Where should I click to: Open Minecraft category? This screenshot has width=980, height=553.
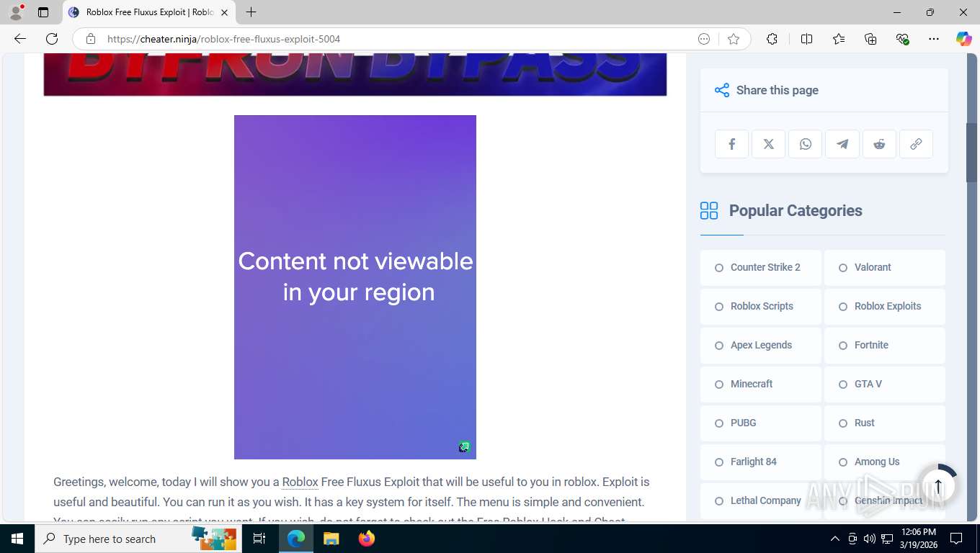[x=760, y=384]
